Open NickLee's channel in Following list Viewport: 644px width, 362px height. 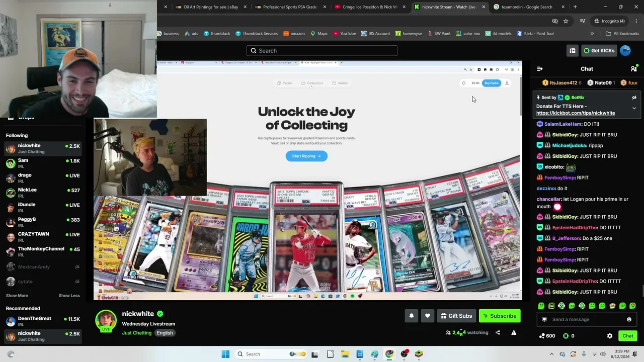click(43, 193)
